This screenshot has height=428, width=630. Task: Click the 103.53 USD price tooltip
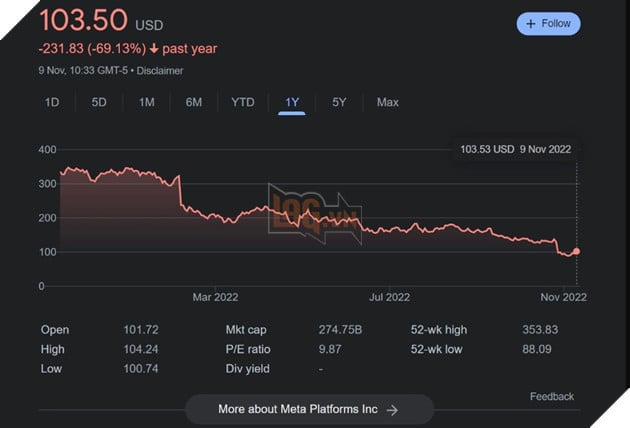tap(515, 149)
